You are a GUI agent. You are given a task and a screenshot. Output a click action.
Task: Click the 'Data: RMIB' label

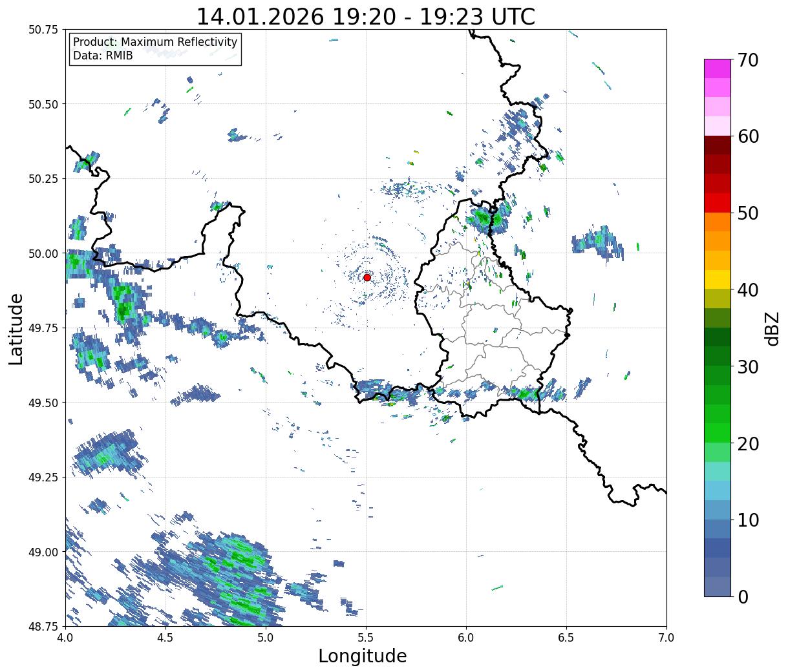click(103, 56)
